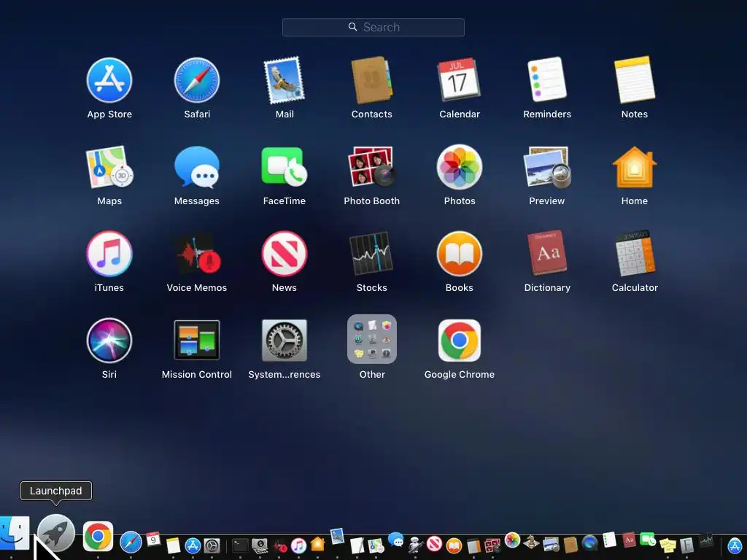747x560 pixels.
Task: Open Dictionary from the Launchpad grid
Action: pos(547,254)
